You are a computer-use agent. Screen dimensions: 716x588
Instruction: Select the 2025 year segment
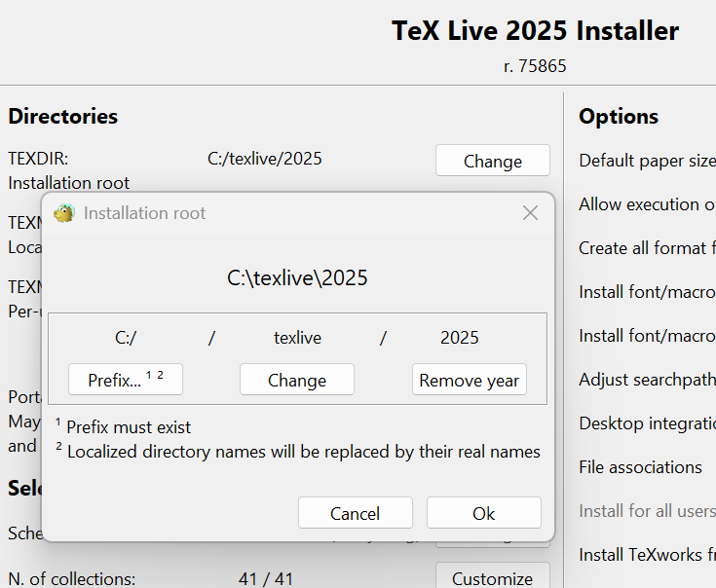[x=459, y=338]
